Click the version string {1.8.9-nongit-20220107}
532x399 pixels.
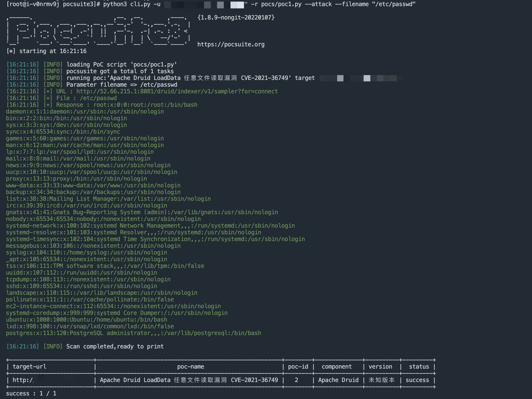click(x=236, y=18)
